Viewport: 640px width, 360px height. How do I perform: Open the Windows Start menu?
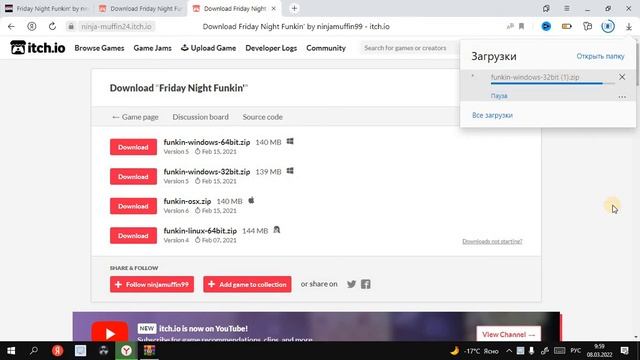pos(11,351)
